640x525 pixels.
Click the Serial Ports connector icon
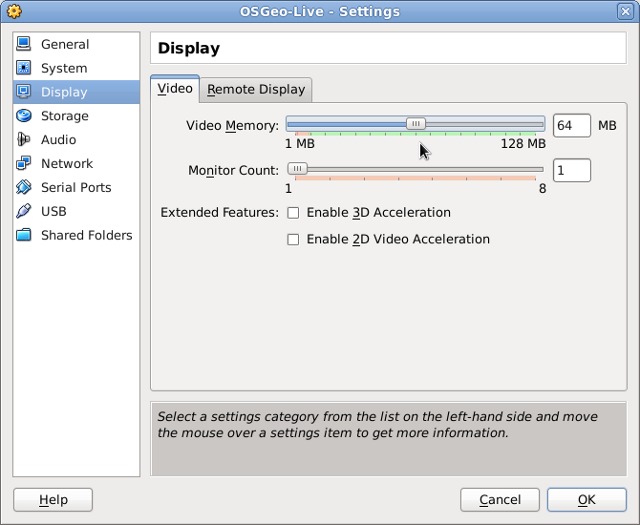pyautogui.click(x=23, y=187)
